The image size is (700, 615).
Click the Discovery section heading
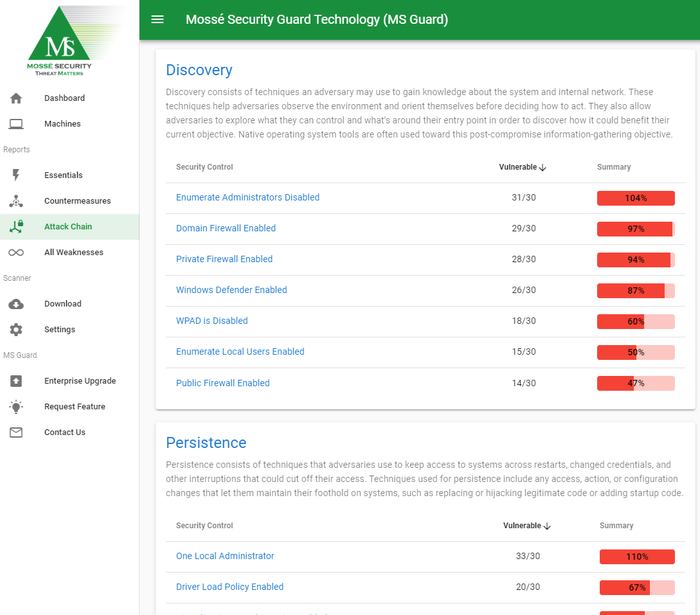coord(199,70)
